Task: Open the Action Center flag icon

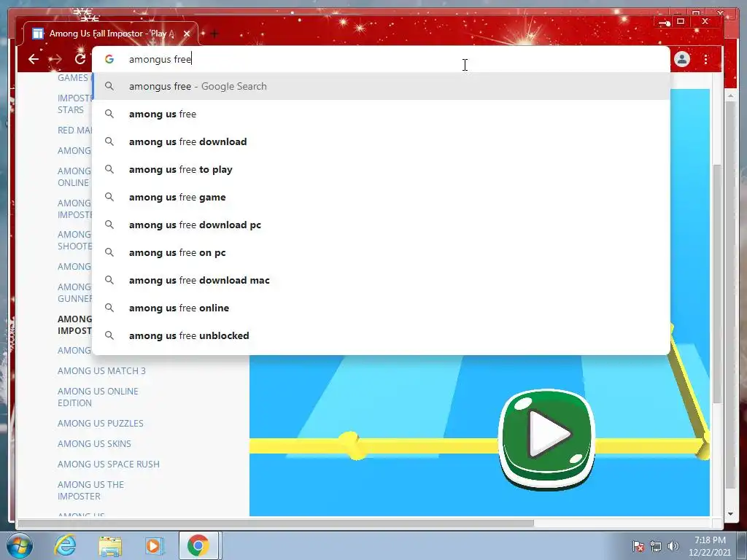Action: tap(638, 547)
